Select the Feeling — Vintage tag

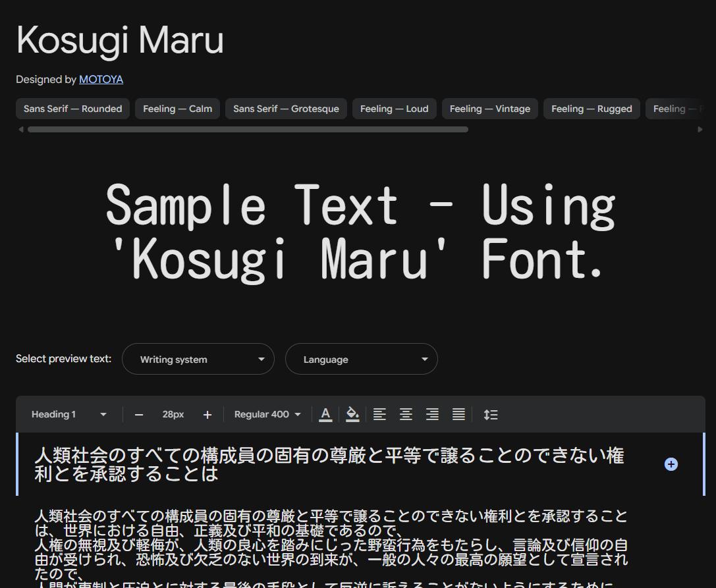tap(489, 109)
